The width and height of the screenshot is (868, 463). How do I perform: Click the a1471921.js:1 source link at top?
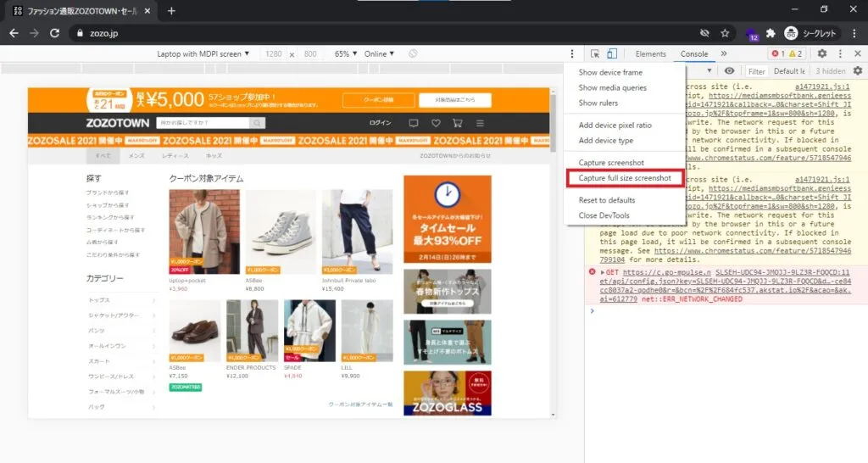[822, 87]
